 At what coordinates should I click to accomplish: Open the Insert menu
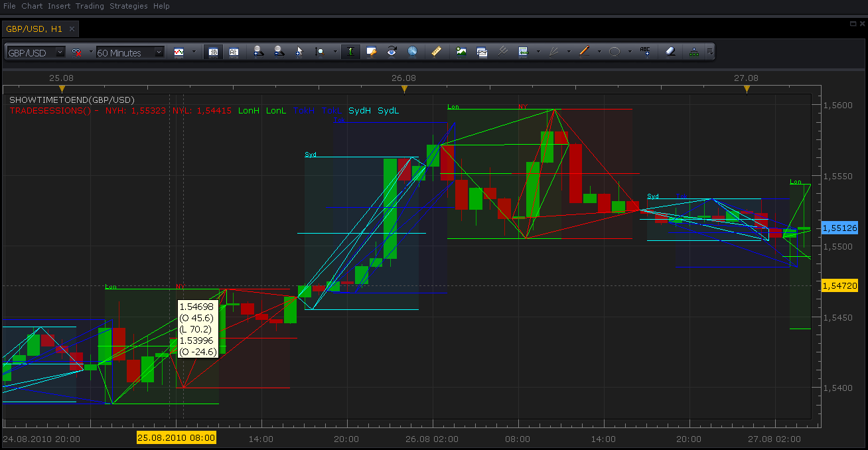coord(59,6)
